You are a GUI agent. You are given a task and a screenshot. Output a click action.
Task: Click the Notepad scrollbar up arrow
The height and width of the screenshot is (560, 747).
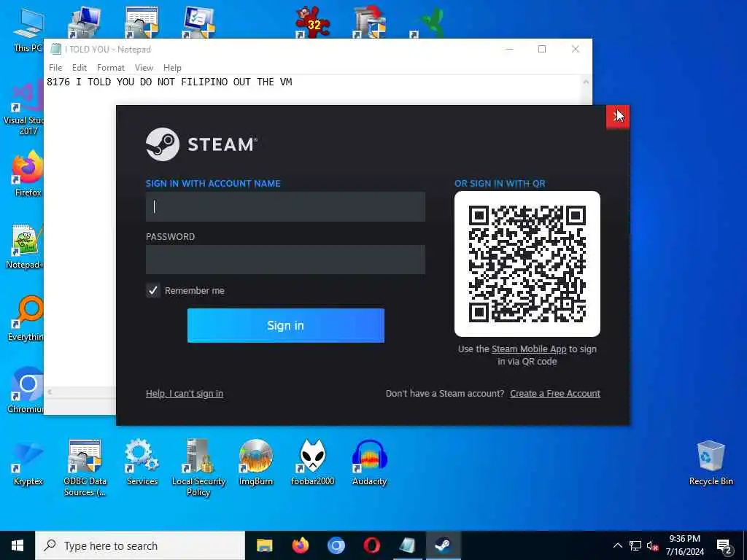click(x=586, y=82)
